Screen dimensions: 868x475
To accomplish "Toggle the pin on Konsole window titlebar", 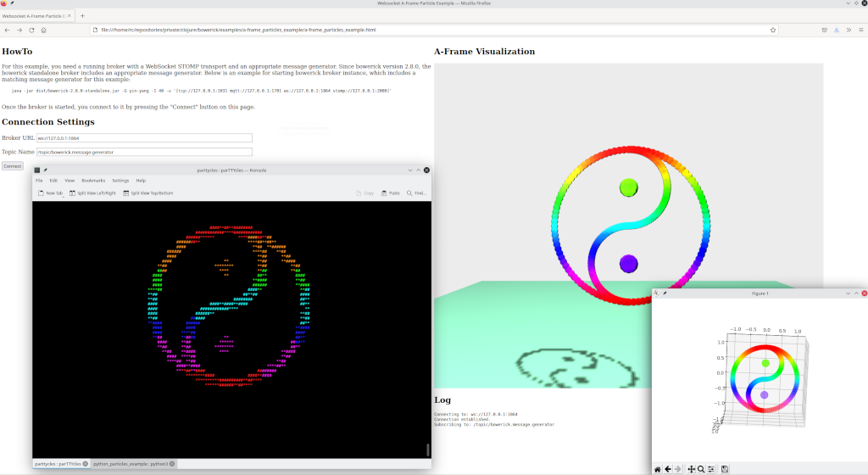I will click(46, 170).
